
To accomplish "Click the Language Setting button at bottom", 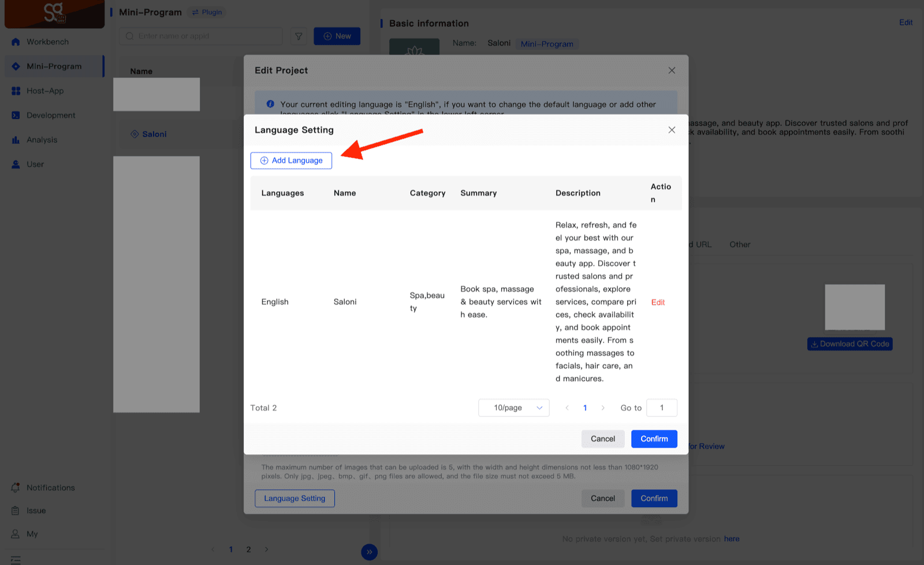I will click(x=295, y=499).
